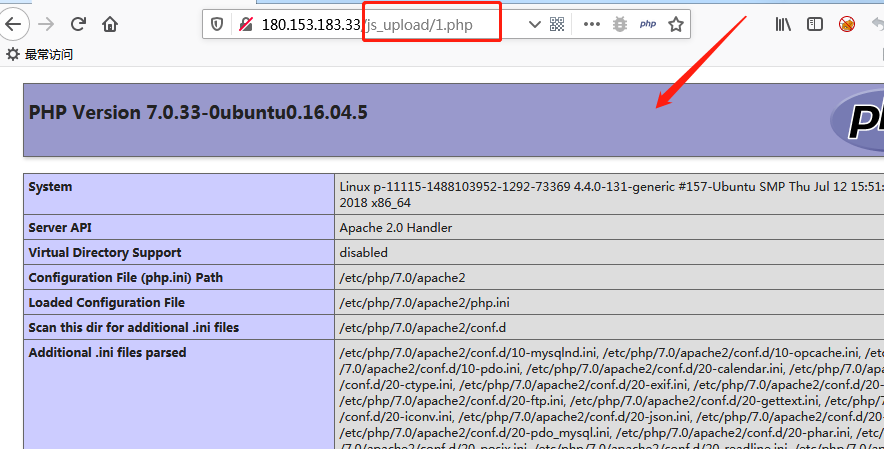Click the QR code icon in address bar
Image resolution: width=884 pixels, height=449 pixels.
click(x=557, y=24)
